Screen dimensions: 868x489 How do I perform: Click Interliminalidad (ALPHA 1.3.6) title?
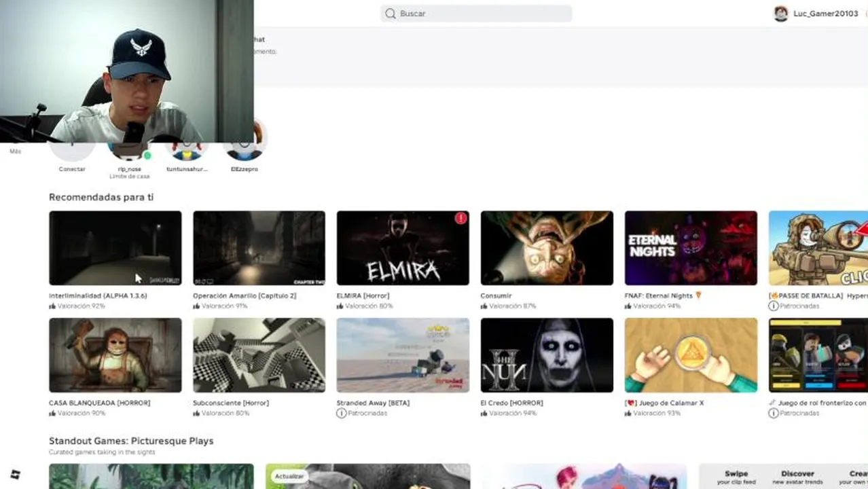pyautogui.click(x=98, y=295)
